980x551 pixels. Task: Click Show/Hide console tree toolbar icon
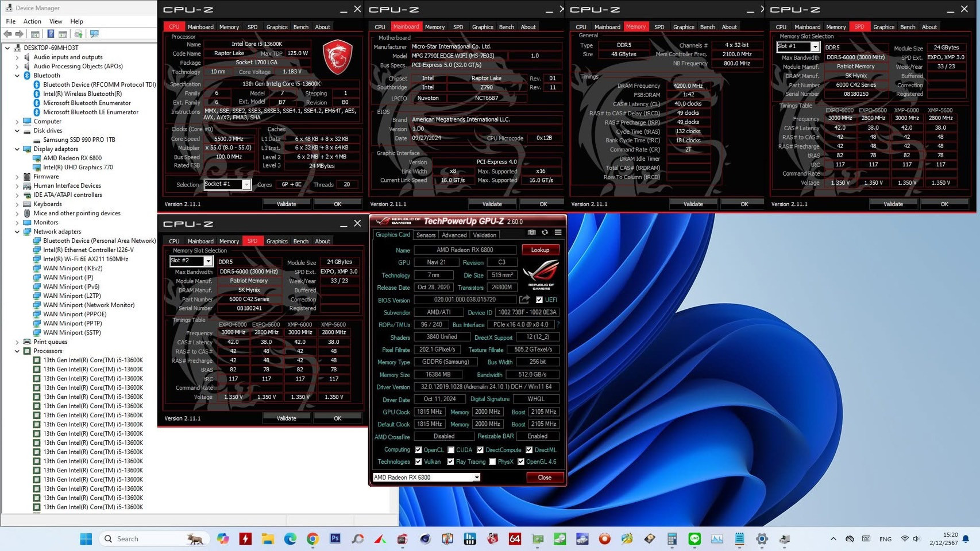(35, 34)
